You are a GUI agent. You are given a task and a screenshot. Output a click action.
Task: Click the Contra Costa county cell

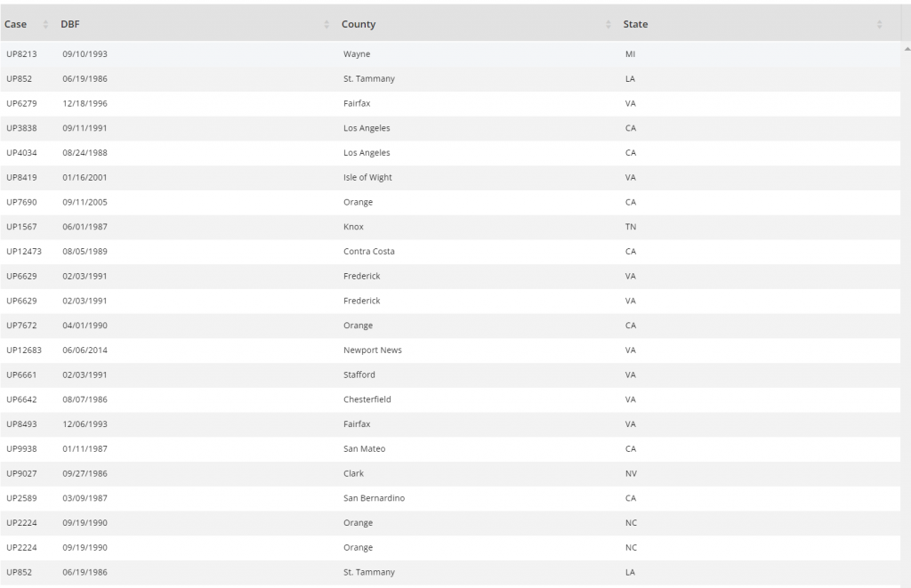369,252
